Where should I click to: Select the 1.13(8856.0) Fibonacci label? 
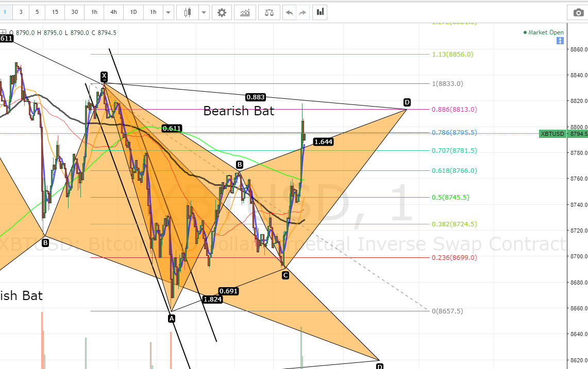[x=452, y=55]
